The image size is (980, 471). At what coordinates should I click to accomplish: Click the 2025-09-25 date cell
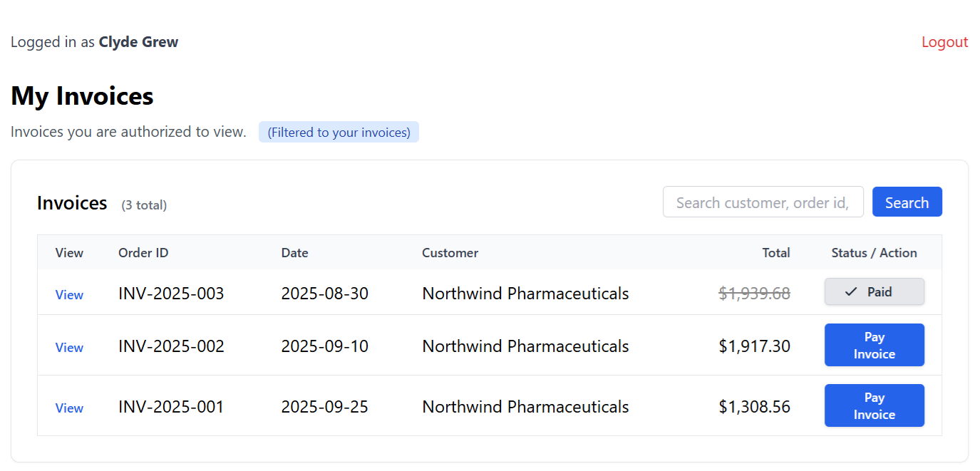324,407
